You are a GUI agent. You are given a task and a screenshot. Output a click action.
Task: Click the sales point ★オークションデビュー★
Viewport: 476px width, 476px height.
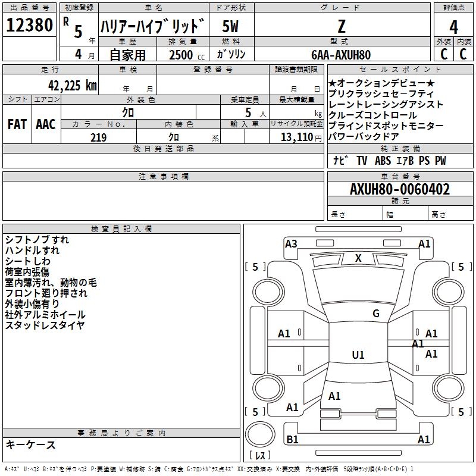click(381, 83)
